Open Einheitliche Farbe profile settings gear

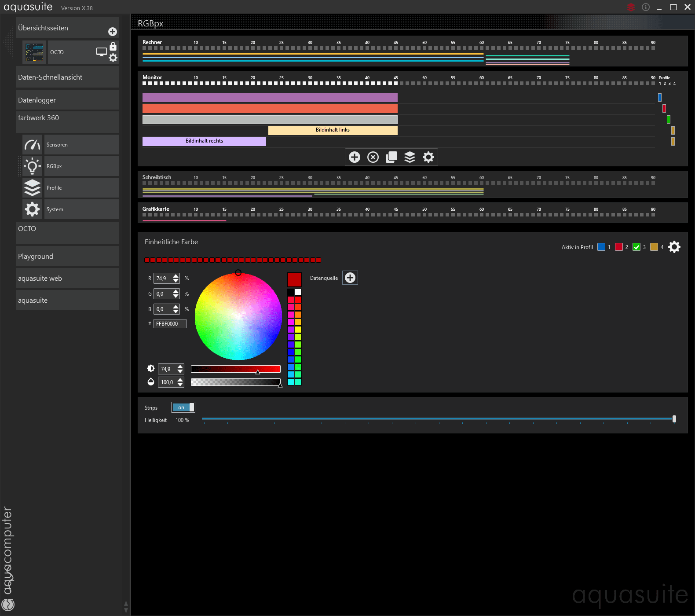[674, 247]
